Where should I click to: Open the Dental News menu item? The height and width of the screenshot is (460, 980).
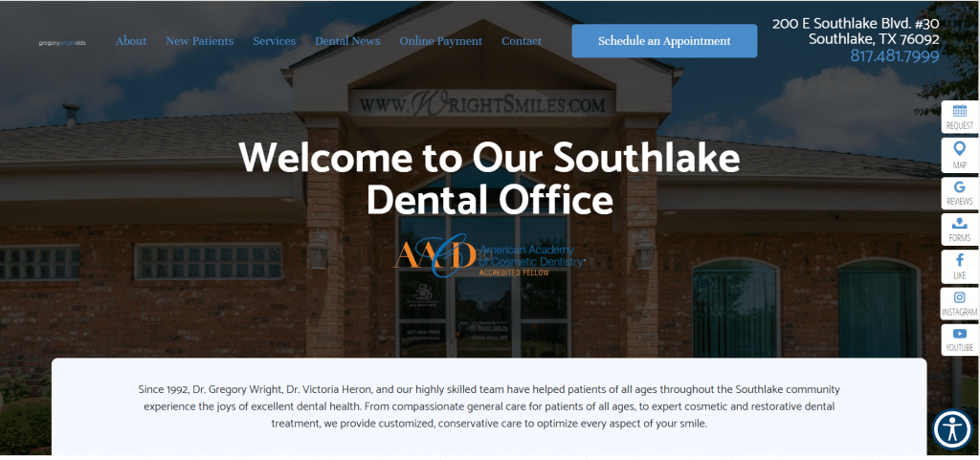point(347,41)
